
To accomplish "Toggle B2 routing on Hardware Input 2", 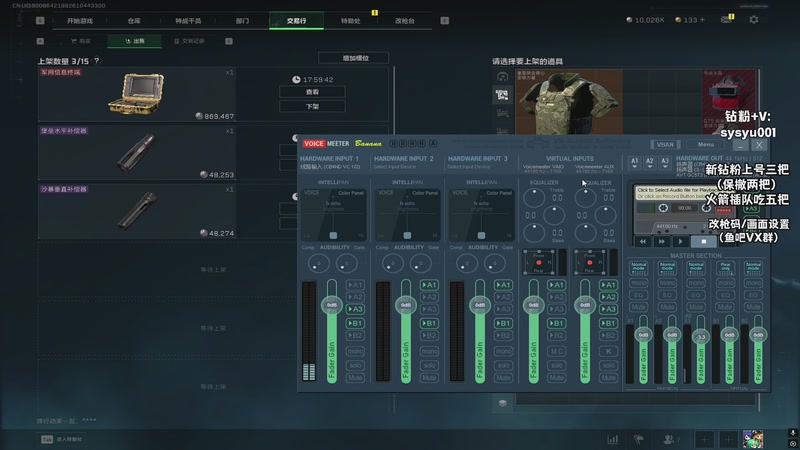I will point(429,336).
